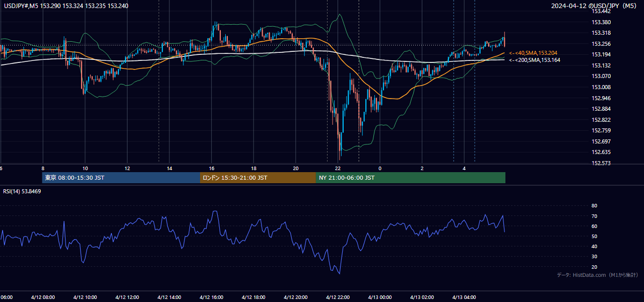This screenshot has height=302, width=644.
Task: Click the 153.194 price axis label
Action: tap(601, 54)
